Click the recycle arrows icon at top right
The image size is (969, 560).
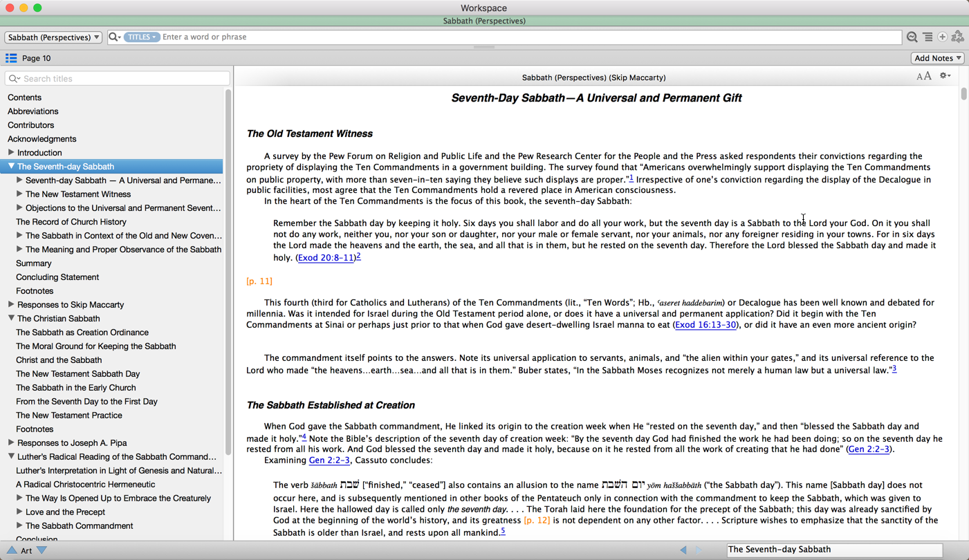click(x=958, y=37)
